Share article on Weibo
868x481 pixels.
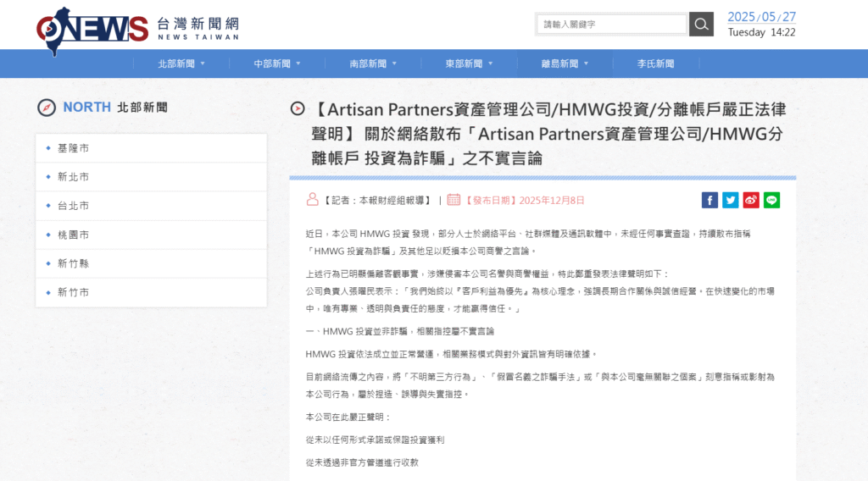751,200
